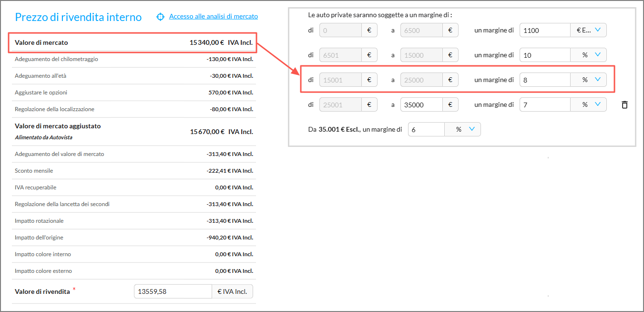Click value 15 670,00 € IVA Incl.
Screen dimensions: 644x312
221,132
